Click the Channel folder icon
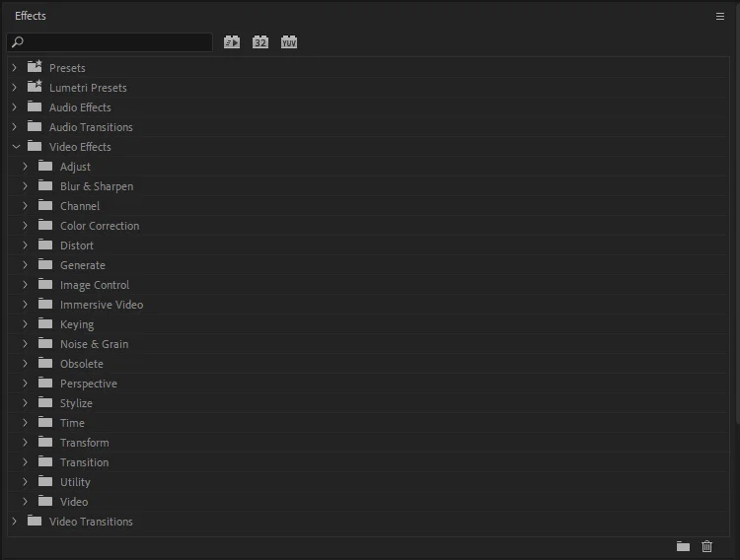 point(45,205)
